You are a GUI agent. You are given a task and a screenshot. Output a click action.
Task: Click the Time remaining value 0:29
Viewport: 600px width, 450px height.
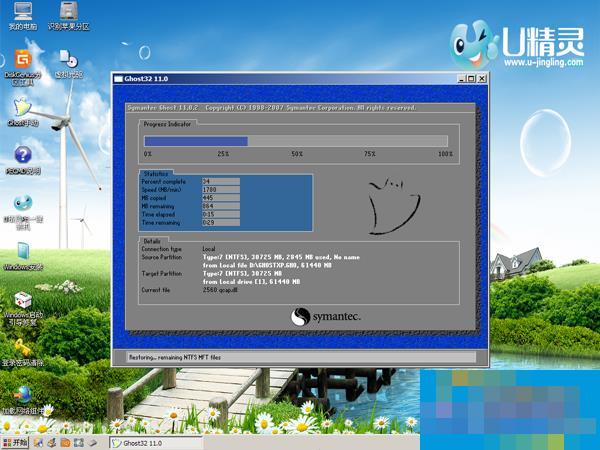pos(221,222)
